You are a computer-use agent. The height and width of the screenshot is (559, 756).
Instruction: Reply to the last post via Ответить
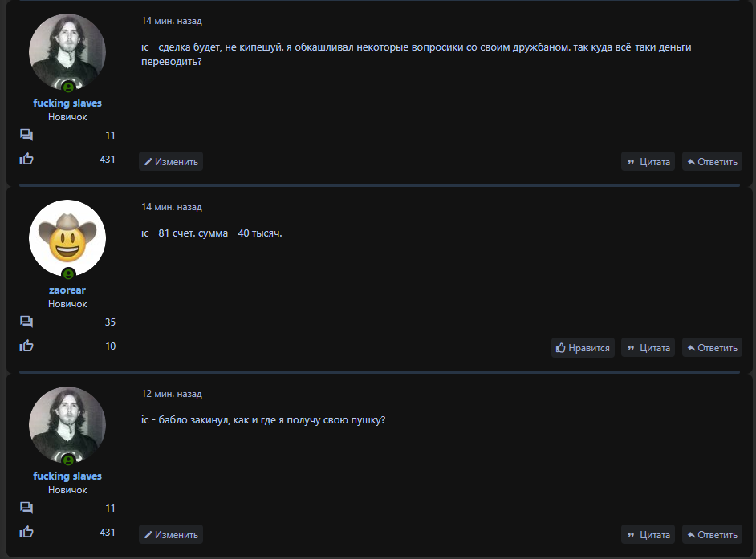pos(712,535)
